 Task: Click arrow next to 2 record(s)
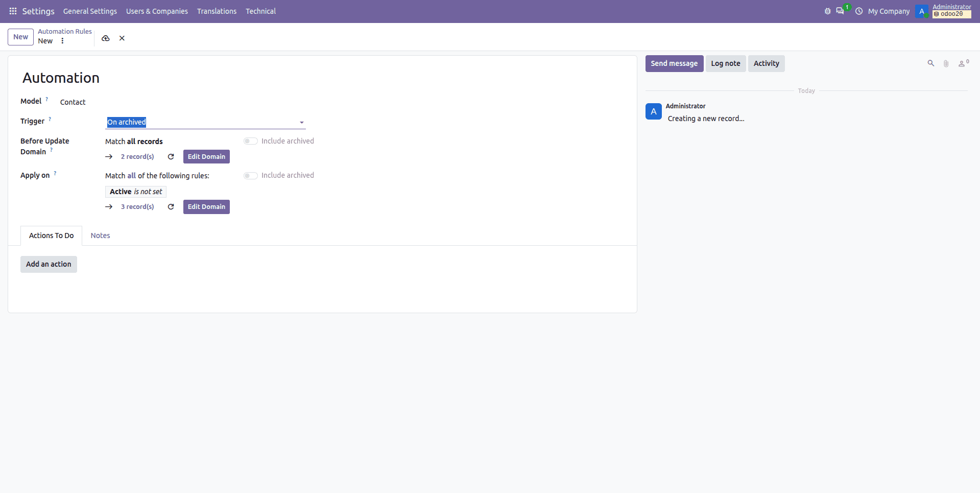(x=109, y=157)
